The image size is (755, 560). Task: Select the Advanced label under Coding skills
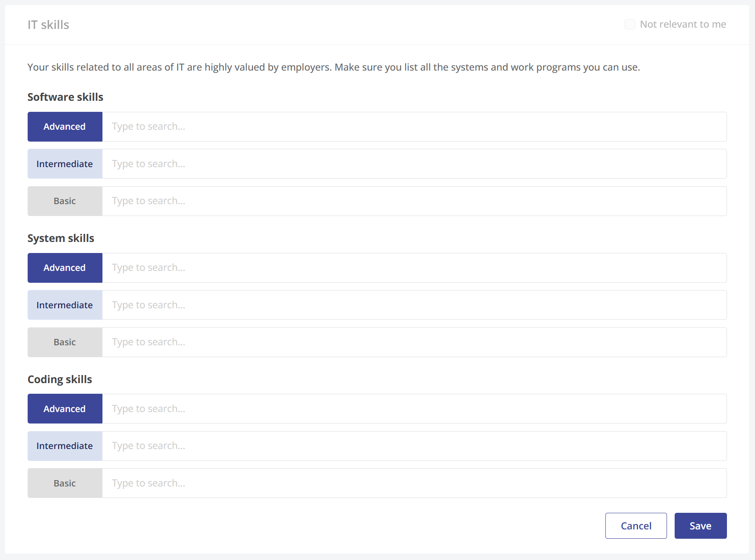[65, 409]
